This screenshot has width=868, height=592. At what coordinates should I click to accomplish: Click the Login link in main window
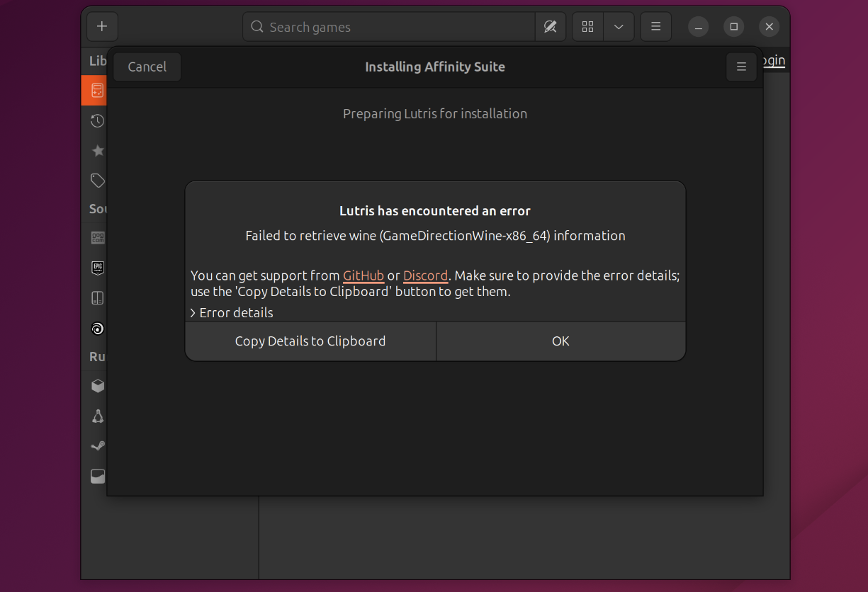click(774, 60)
